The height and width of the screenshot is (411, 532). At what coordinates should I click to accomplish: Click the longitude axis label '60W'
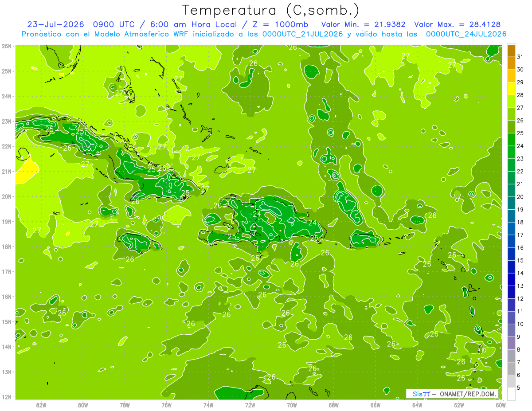(x=501, y=405)
